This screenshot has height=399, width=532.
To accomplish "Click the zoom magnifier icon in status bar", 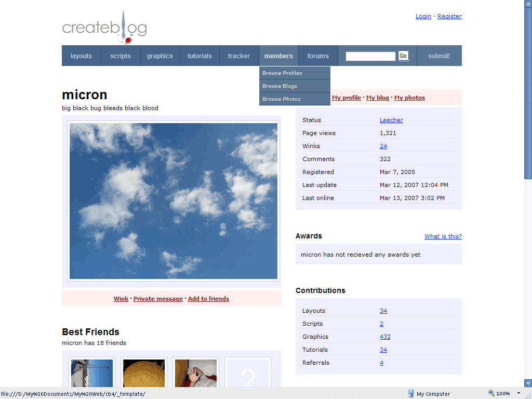I will pyautogui.click(x=491, y=394).
